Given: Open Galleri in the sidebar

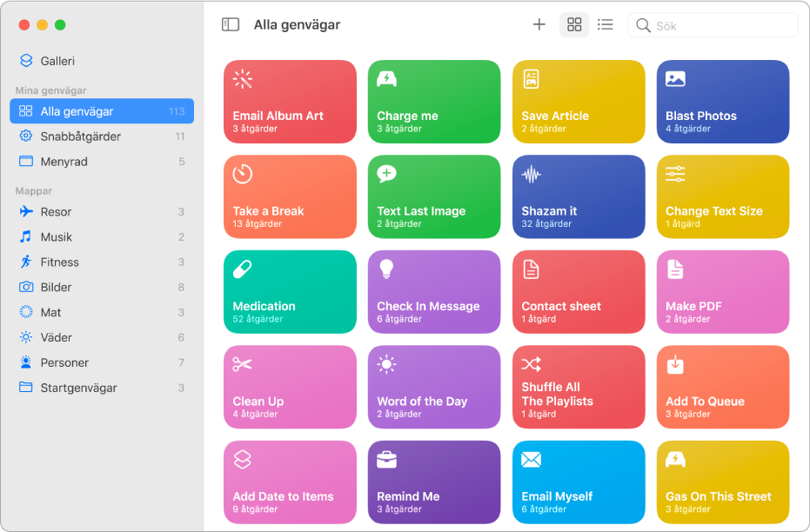Looking at the screenshot, I should point(57,61).
